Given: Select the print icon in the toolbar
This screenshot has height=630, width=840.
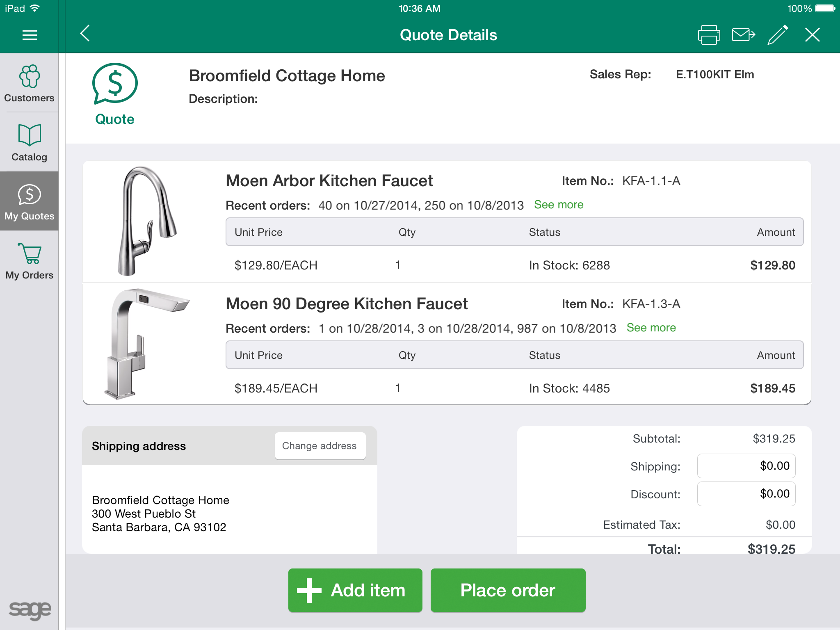Looking at the screenshot, I should (x=709, y=34).
